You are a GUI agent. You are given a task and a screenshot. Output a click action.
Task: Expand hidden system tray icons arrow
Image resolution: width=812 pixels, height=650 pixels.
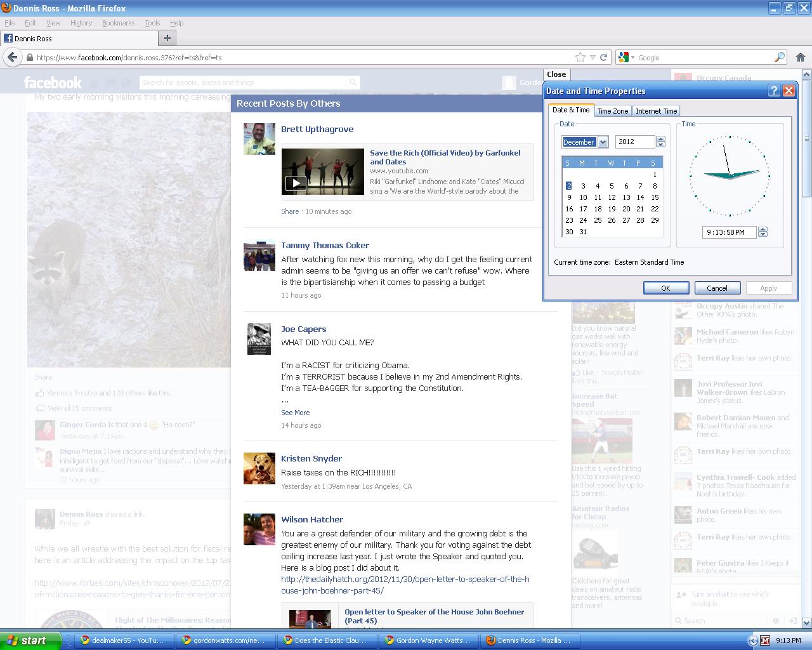(752, 640)
